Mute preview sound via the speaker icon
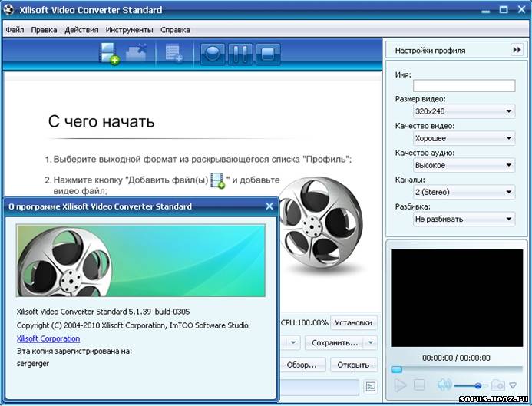Viewport: 532px width, 406px height. pyautogui.click(x=444, y=385)
